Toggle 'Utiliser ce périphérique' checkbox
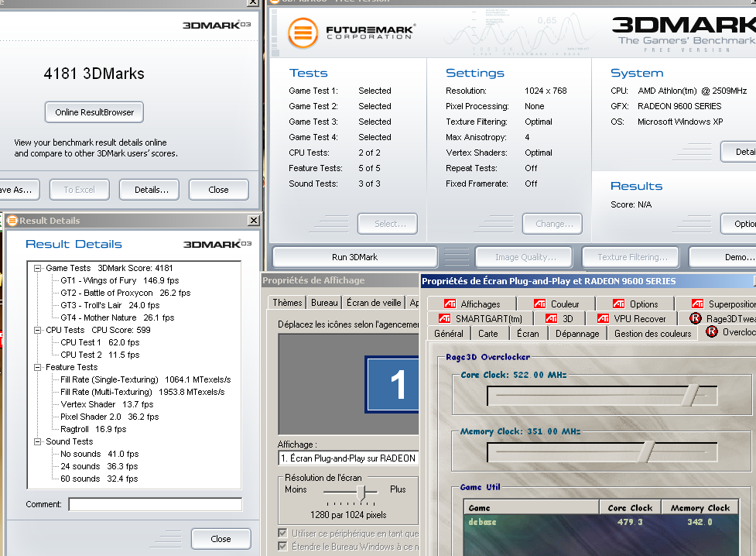The image size is (756, 556). coord(283,533)
